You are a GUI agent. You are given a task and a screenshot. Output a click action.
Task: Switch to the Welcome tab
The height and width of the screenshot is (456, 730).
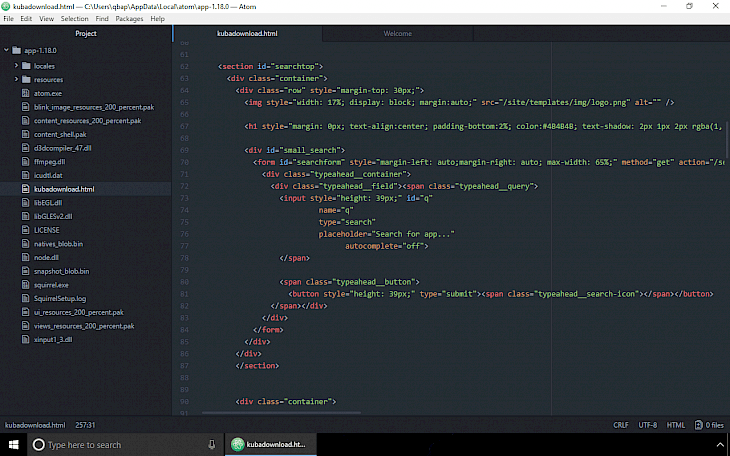[x=398, y=34]
